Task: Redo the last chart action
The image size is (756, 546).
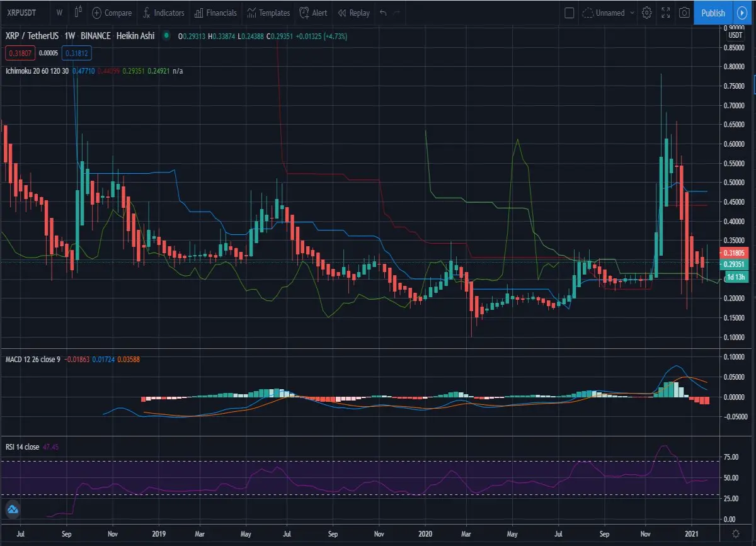Action: pyautogui.click(x=397, y=13)
